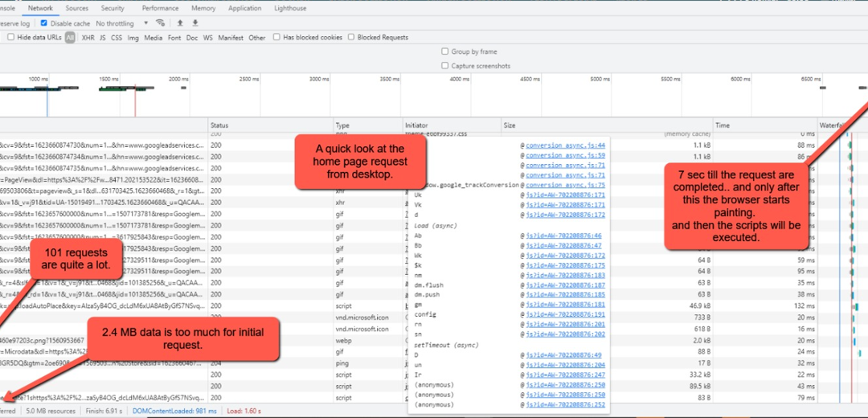Filter requests by JS
868x418 pixels.
pyautogui.click(x=102, y=38)
